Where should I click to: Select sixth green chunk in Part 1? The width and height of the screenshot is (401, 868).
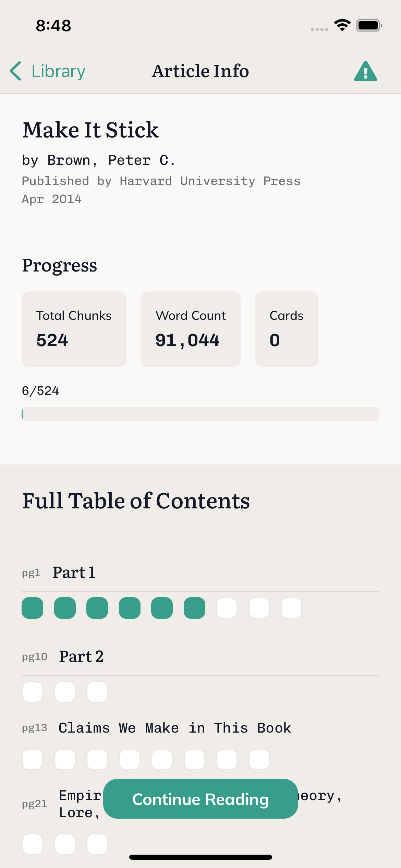(194, 608)
